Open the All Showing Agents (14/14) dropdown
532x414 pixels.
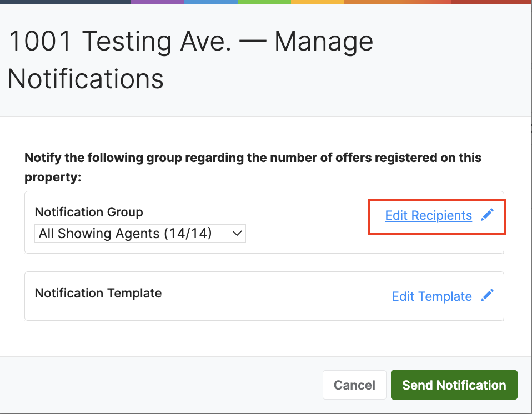(140, 233)
